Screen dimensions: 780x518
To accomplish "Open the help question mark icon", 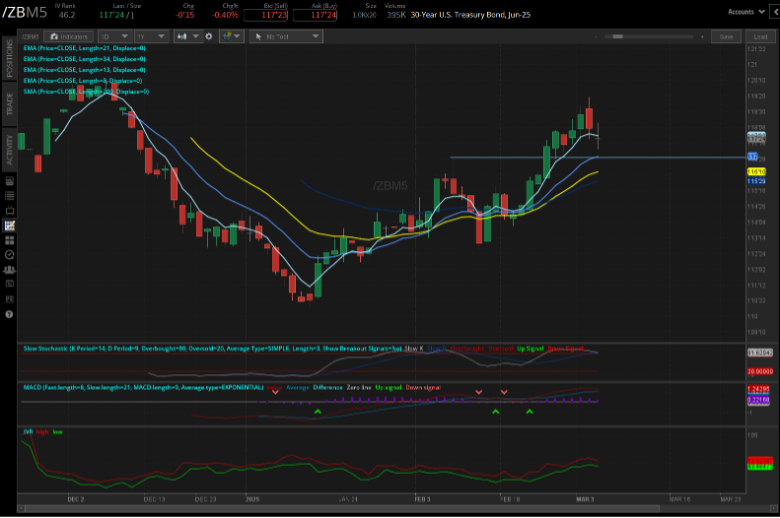I will coord(9,314).
